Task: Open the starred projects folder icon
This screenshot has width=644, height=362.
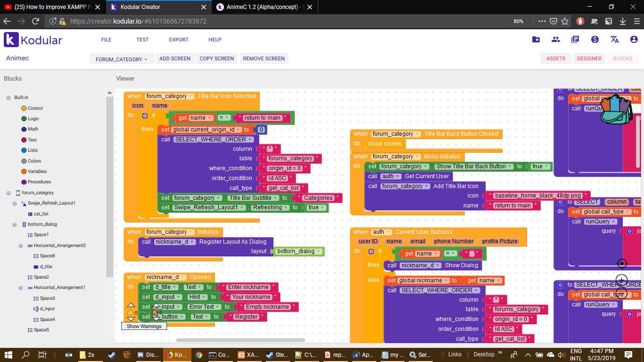Action: 536,40
